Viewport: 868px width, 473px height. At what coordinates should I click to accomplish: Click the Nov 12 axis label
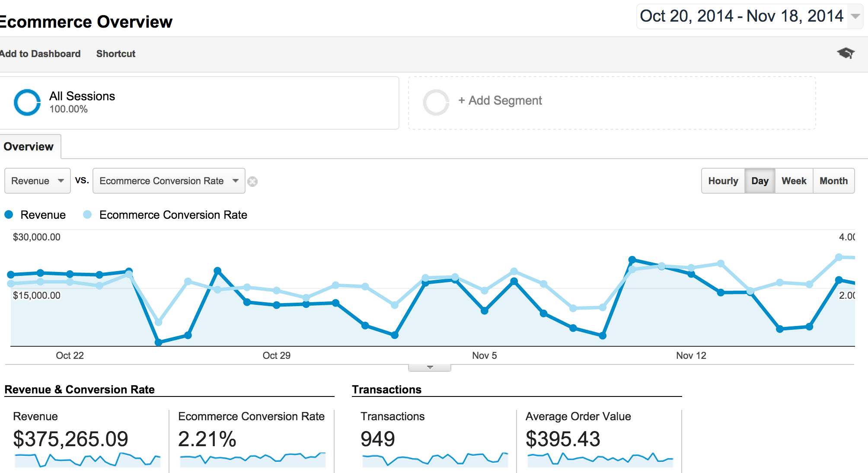point(691,355)
